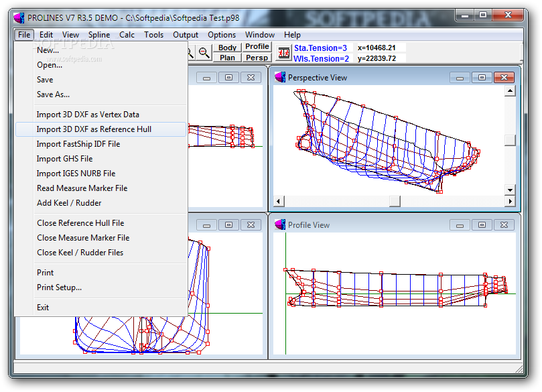Select Save As... in File menu
This screenshot has height=392, width=542.
pyautogui.click(x=100, y=94)
